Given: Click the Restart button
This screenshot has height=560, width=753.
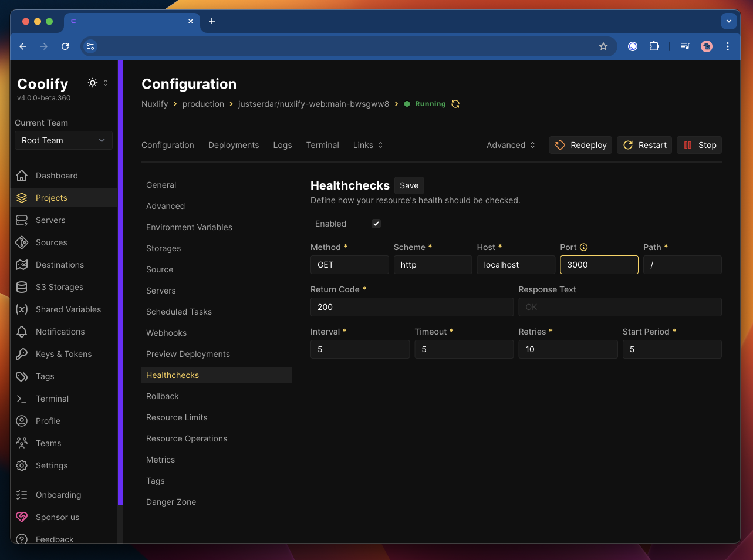Looking at the screenshot, I should tap(644, 145).
